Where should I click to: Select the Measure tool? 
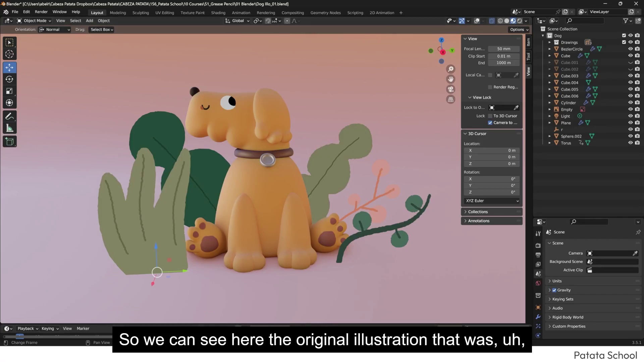tap(9, 128)
